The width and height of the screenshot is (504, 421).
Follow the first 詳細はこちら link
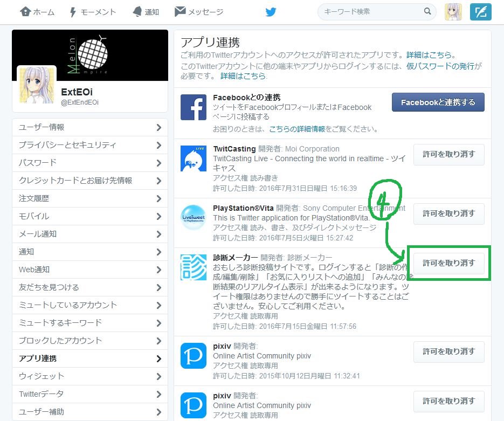pos(429,55)
